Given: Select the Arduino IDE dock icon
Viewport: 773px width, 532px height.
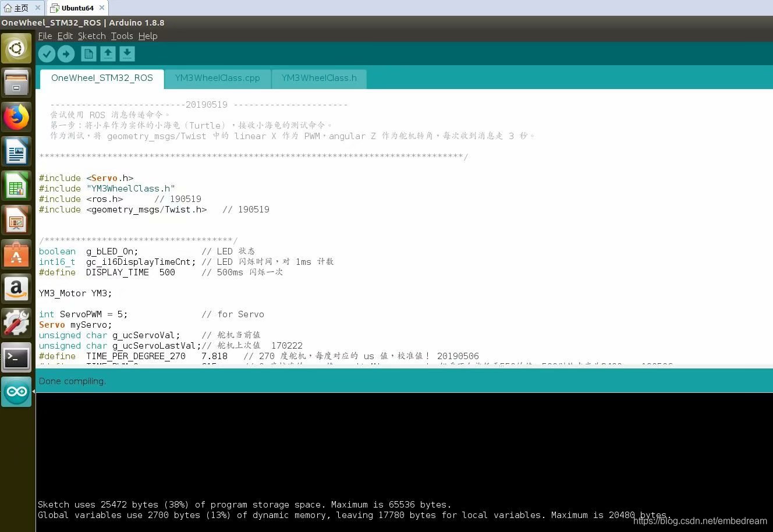Looking at the screenshot, I should pos(16,392).
